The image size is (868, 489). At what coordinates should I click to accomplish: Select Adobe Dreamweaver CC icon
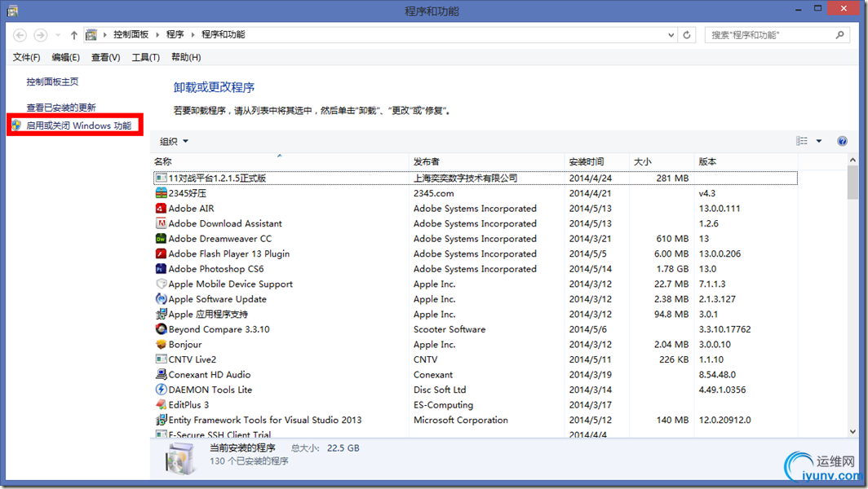pos(161,239)
